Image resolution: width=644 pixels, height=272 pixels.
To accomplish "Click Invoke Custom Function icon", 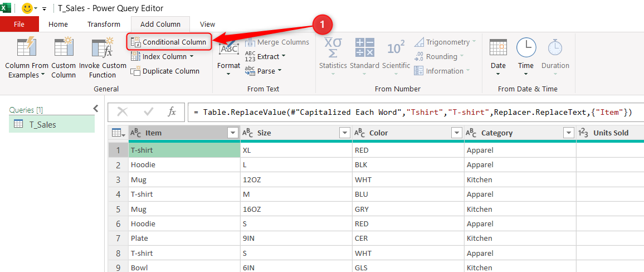I will (103, 48).
